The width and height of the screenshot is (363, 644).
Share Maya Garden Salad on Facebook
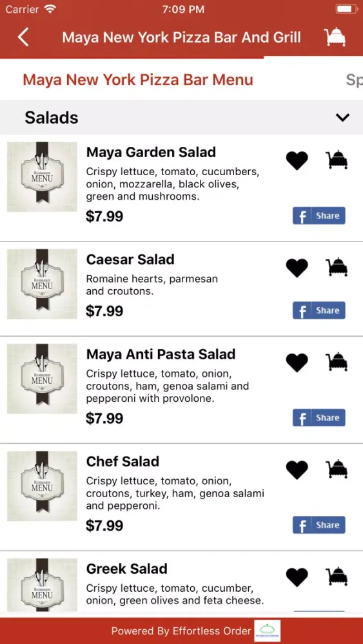click(x=319, y=216)
